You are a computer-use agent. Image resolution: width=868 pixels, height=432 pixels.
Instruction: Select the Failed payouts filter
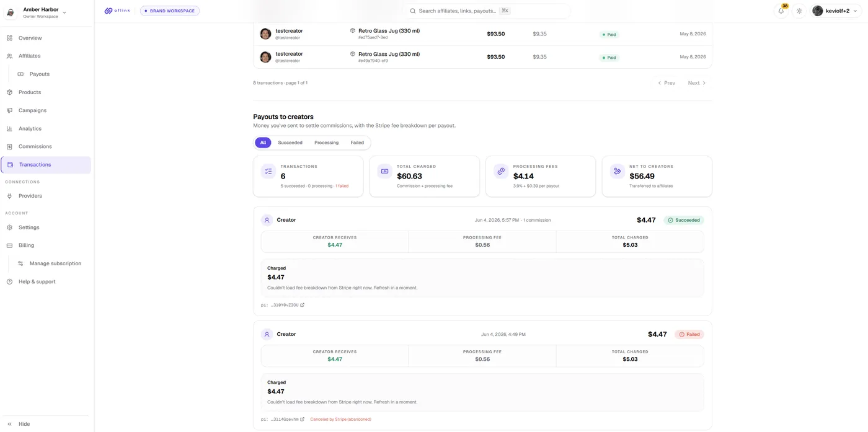(357, 143)
